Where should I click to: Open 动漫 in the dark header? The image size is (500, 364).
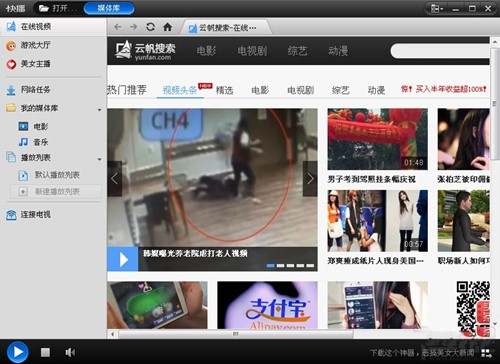click(x=338, y=51)
